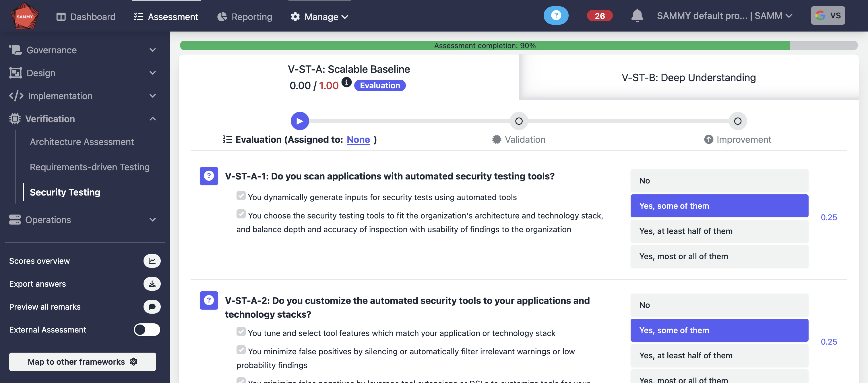Screen dimensions: 868x383
Task: Check the dynamically generate inputs checkbox
Action: coord(241,196)
